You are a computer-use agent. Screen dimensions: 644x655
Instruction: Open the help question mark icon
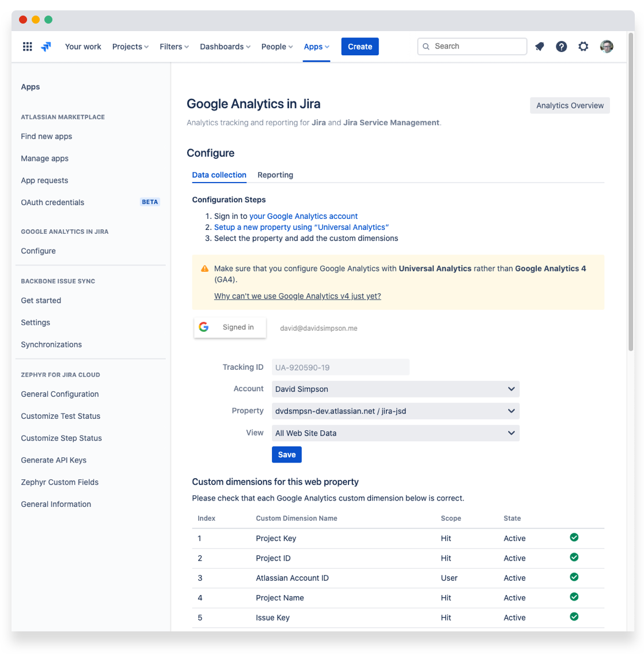[561, 47]
